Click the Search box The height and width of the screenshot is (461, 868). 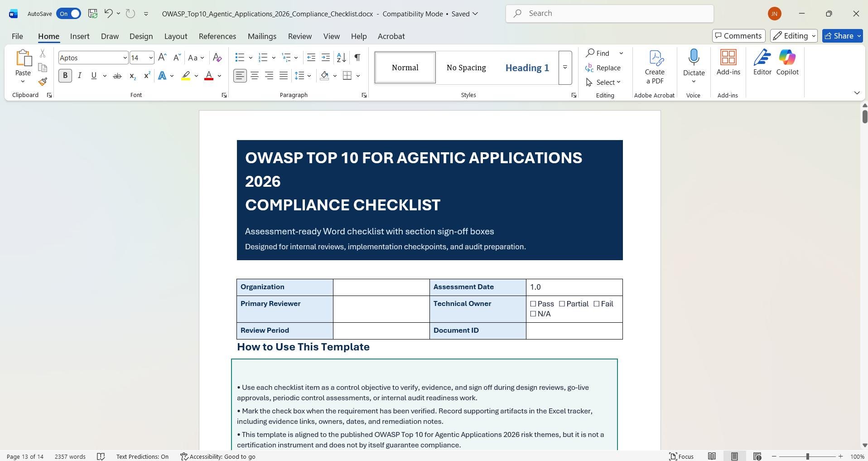click(x=610, y=14)
